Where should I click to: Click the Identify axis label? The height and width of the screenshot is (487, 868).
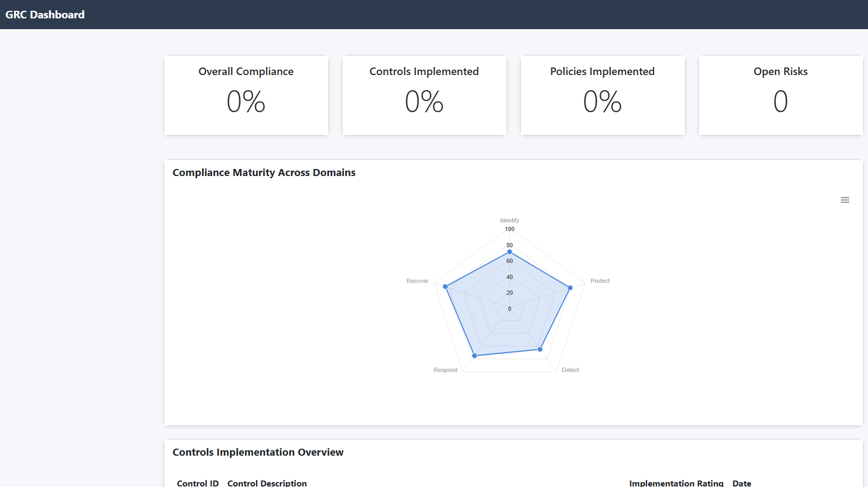point(509,220)
